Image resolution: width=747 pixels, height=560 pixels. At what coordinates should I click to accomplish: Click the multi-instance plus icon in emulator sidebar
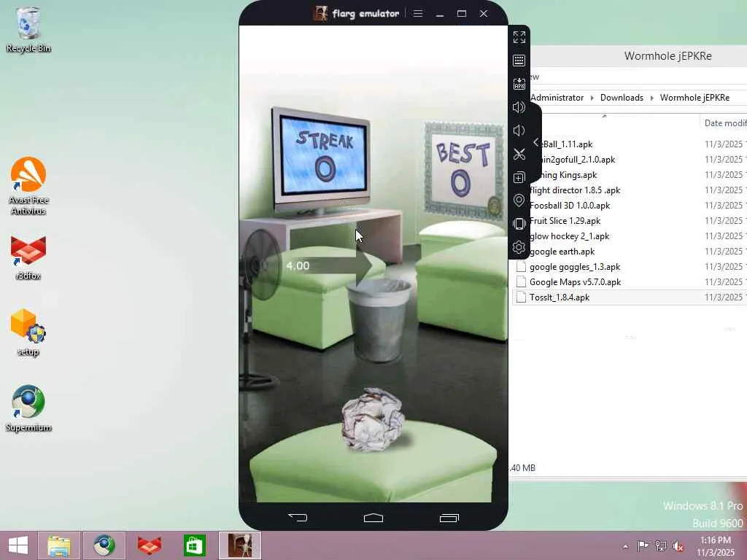point(519,177)
